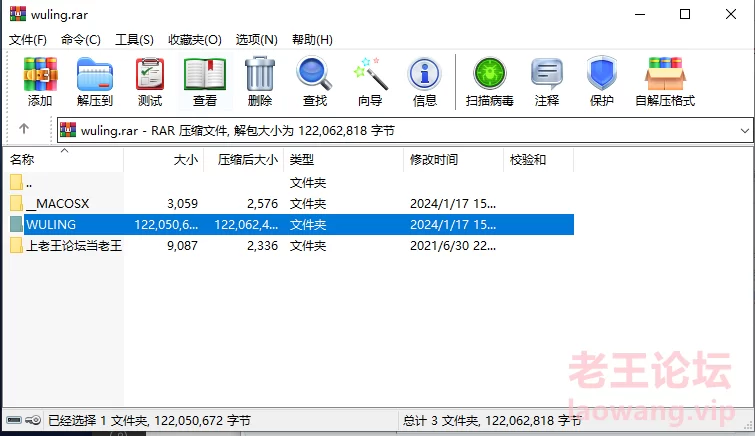Click the disk drive icon in status bar
The height and width of the screenshot is (436, 755).
(x=14, y=420)
